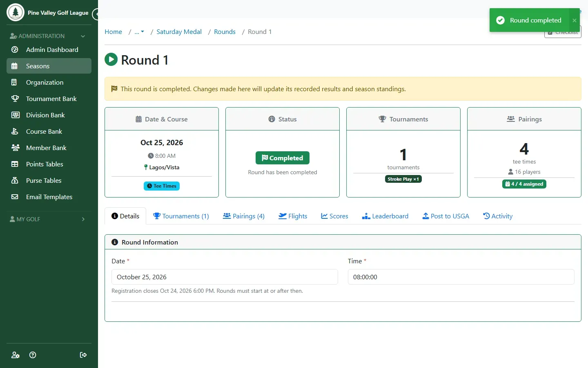Collapse the sidebar with the arrow button
The width and height of the screenshot is (588, 368).
point(96,14)
